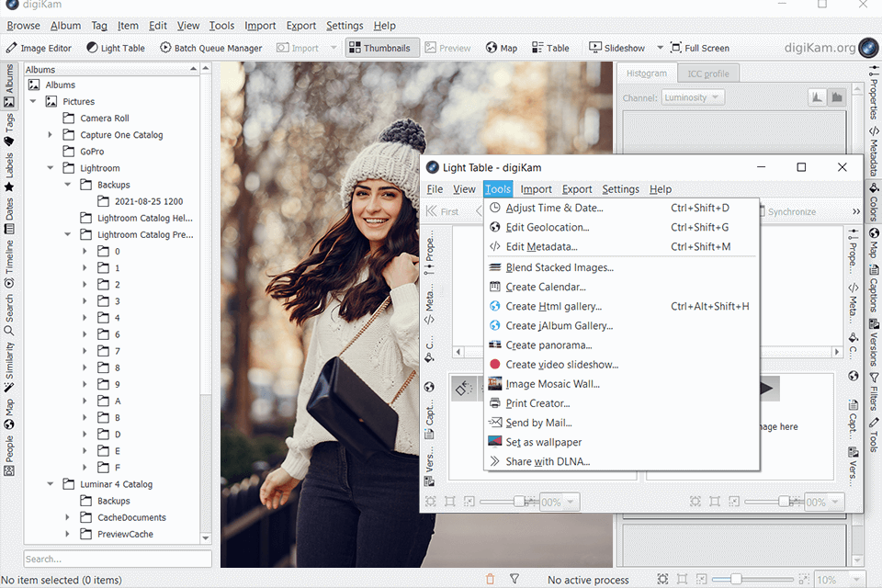Toggle Table view mode
The image size is (882, 588).
[x=550, y=48]
